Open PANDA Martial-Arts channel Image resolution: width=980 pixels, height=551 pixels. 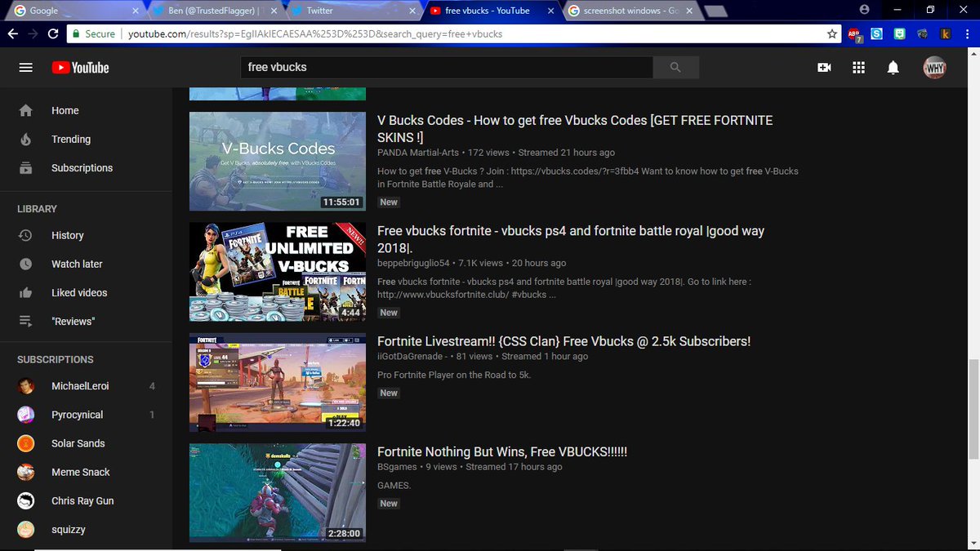click(417, 153)
